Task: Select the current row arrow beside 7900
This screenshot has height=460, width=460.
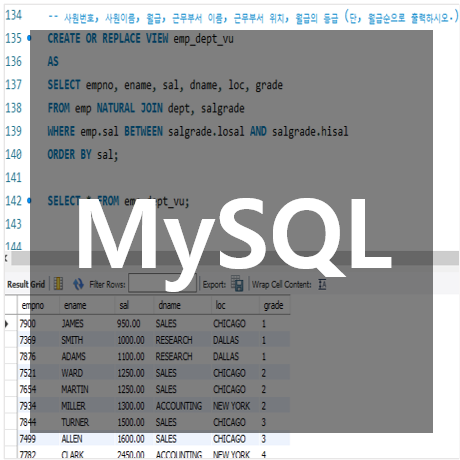Action: [7, 323]
